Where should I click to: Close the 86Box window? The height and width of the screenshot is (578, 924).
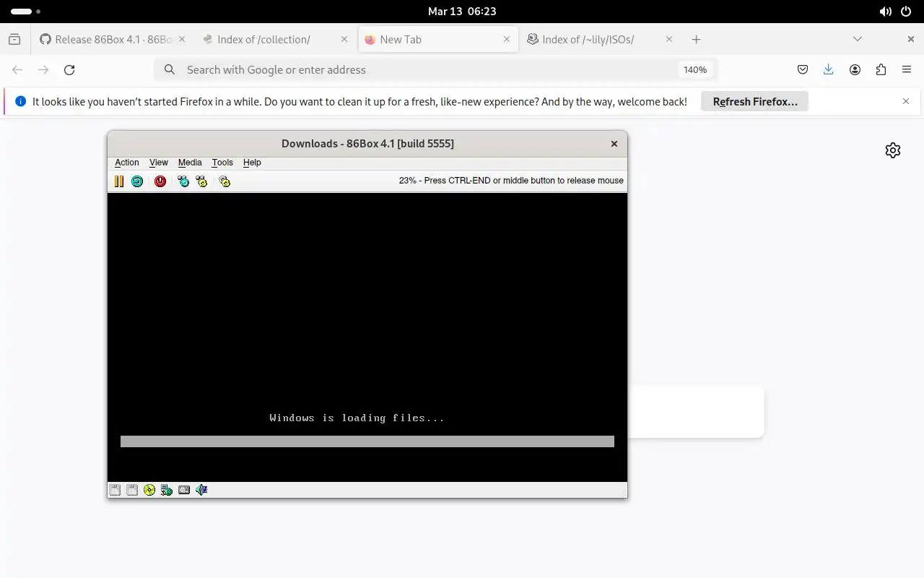pos(614,144)
